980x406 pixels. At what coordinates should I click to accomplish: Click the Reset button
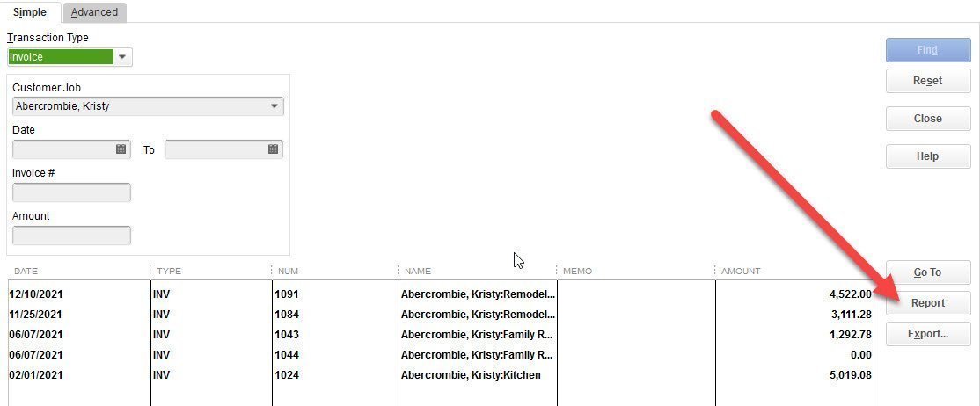click(x=927, y=81)
